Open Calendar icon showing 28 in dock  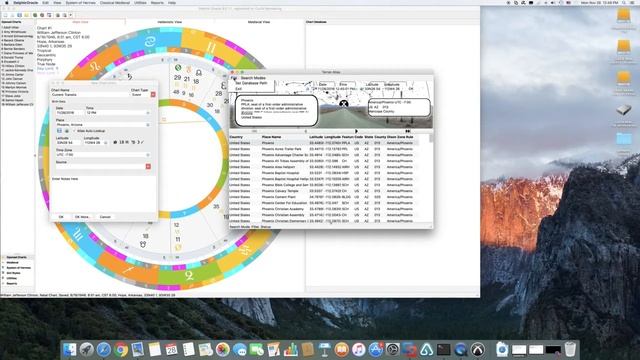(x=171, y=350)
